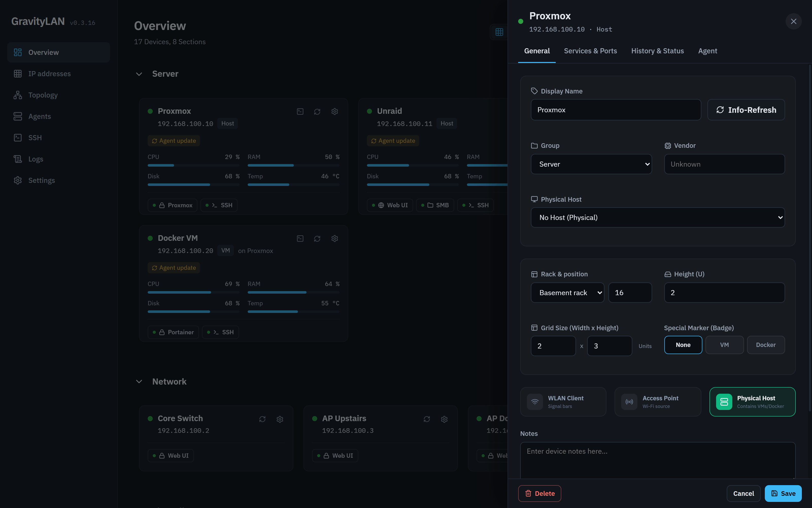
Task: Toggle Physical Host option
Action: click(x=752, y=402)
